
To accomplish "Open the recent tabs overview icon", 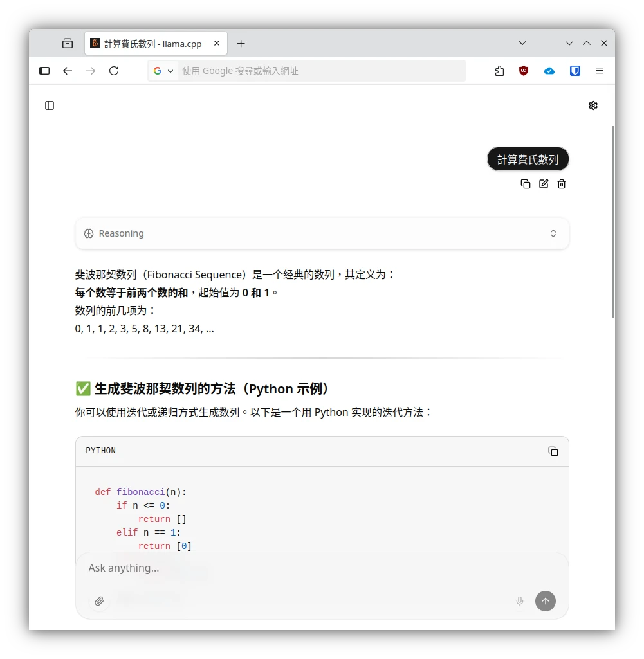I will tap(68, 43).
